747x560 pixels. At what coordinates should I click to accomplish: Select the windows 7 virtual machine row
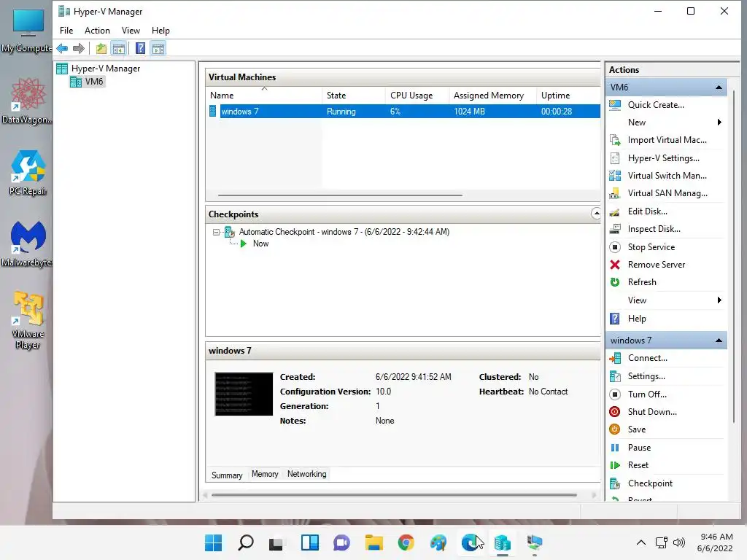404,112
